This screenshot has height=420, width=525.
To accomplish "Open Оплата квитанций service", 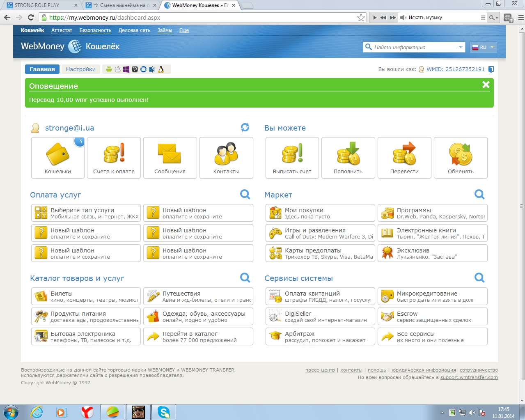I will (320, 296).
